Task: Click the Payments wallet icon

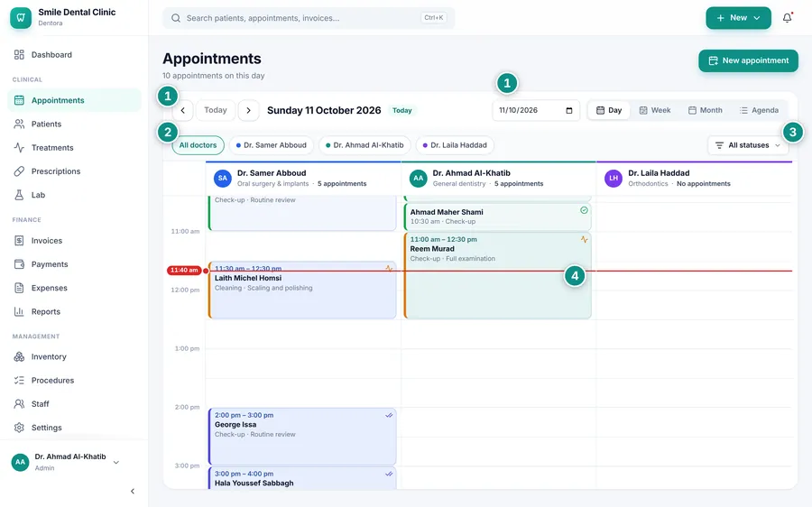Action: pos(19,264)
